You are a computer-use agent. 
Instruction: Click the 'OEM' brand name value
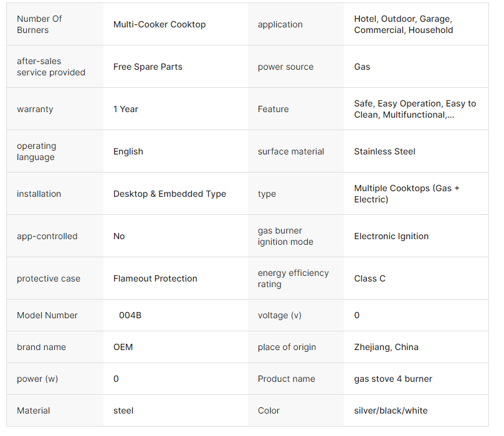pos(123,347)
